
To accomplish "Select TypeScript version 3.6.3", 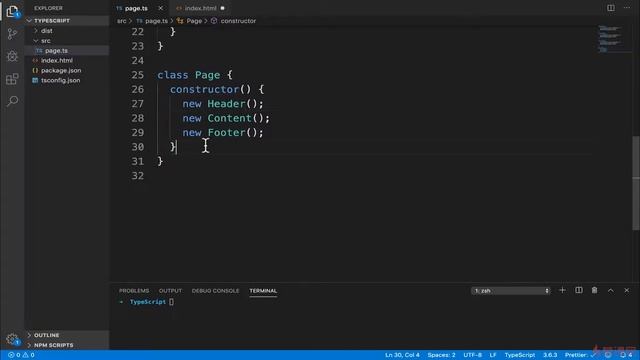I will click(x=550, y=355).
